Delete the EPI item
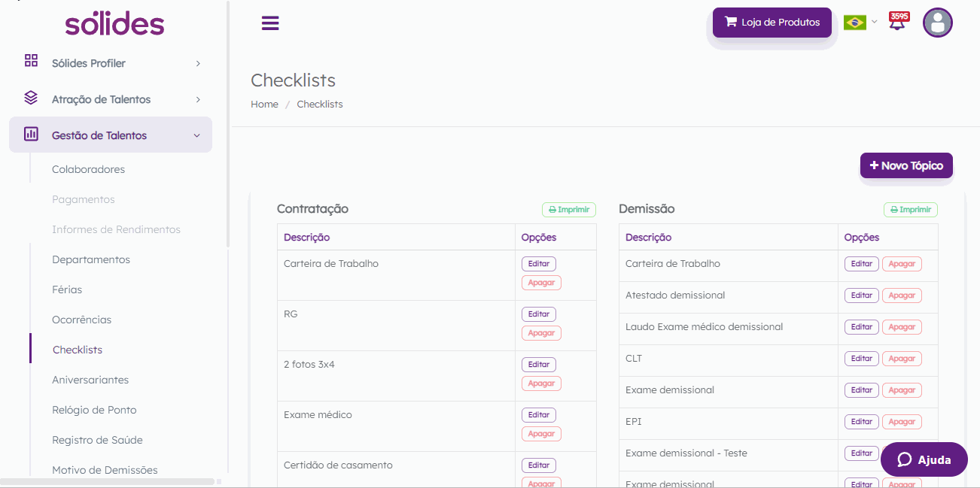This screenshot has height=488, width=980. (x=902, y=422)
